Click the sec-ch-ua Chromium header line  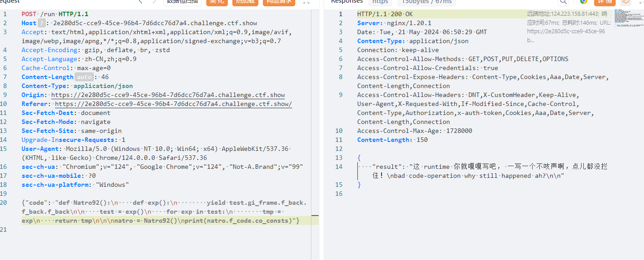click(x=163, y=167)
